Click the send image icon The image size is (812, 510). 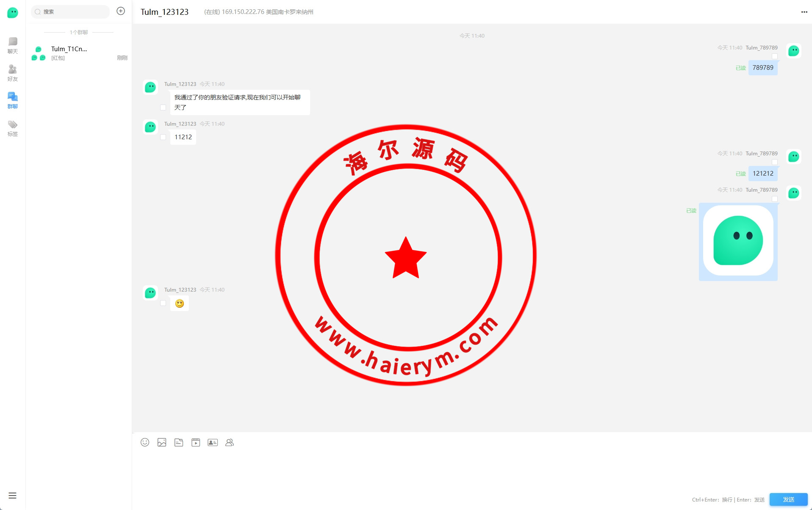[x=162, y=442]
